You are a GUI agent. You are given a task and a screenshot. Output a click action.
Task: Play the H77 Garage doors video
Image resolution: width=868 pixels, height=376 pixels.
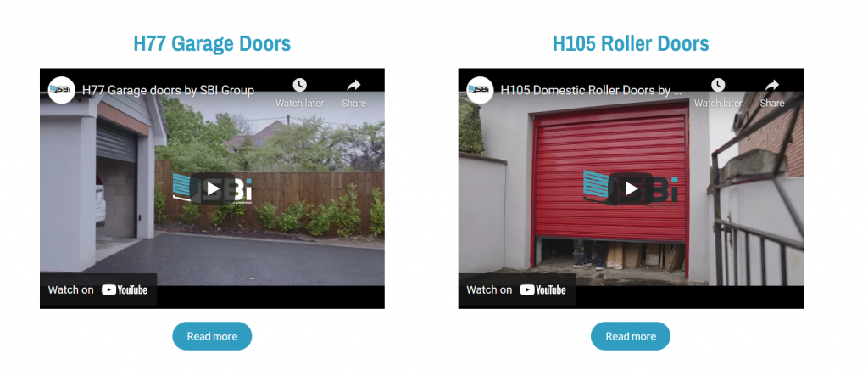pyautogui.click(x=213, y=189)
